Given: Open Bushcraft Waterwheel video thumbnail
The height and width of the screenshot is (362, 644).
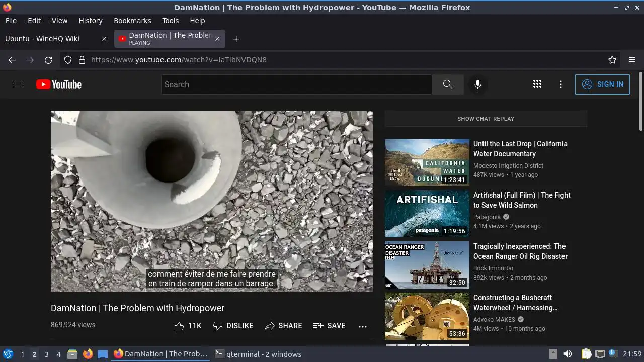Looking at the screenshot, I should point(427,316).
